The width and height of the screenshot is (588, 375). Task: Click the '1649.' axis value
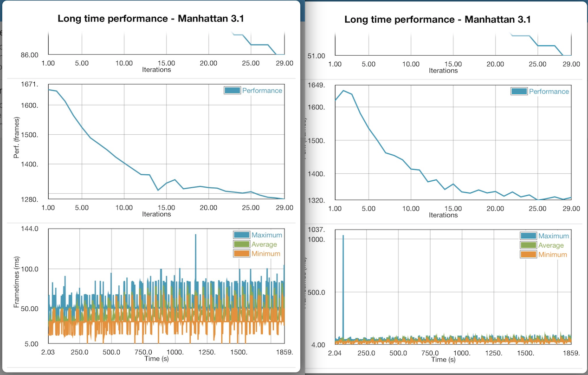[317, 86]
